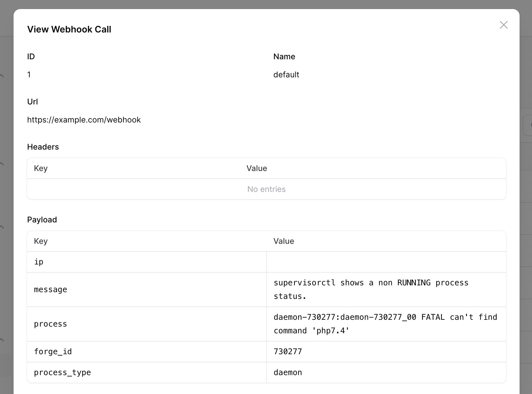The image size is (532, 394).
Task: Expand the second chevron on the left edge
Action: pyautogui.click(x=2, y=163)
